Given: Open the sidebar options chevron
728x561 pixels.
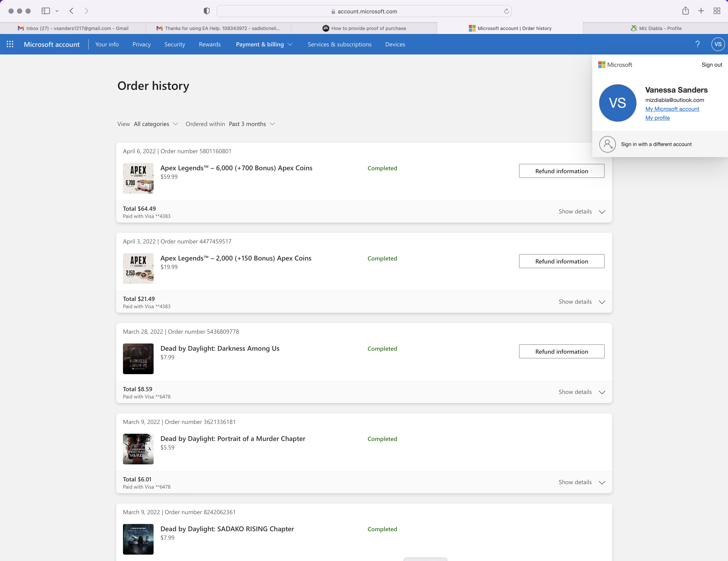Looking at the screenshot, I should pos(57,11).
